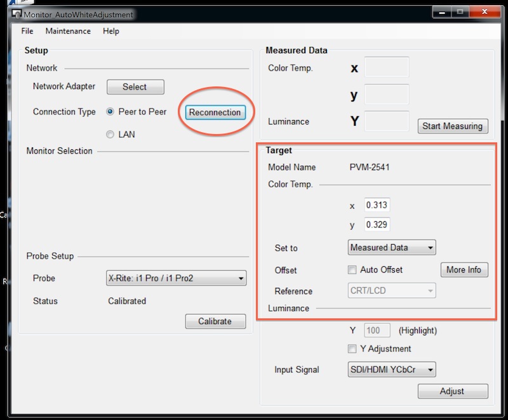
Task: Open the File menu
Action: coord(27,31)
